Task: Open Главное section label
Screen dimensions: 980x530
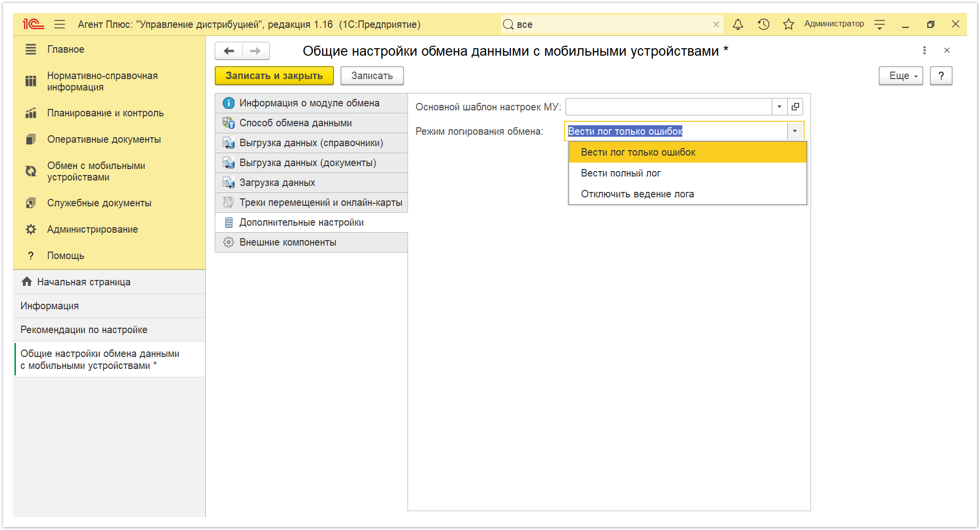Action: (66, 49)
